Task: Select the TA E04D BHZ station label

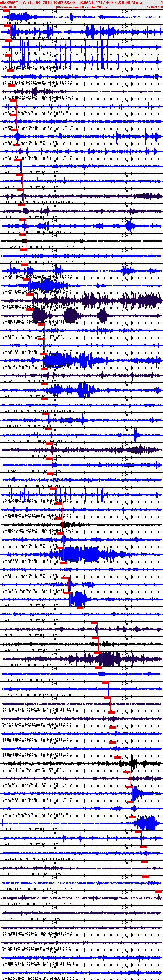Action: tap(37, 665)
